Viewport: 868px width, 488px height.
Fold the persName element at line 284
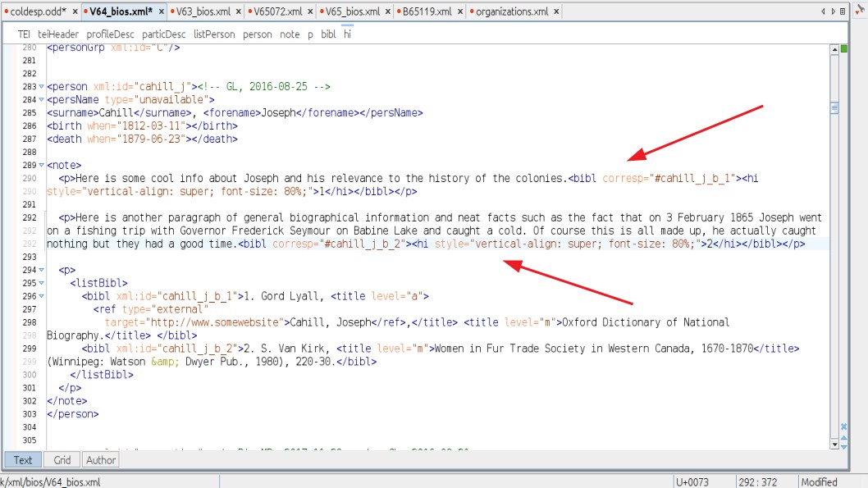(x=41, y=100)
